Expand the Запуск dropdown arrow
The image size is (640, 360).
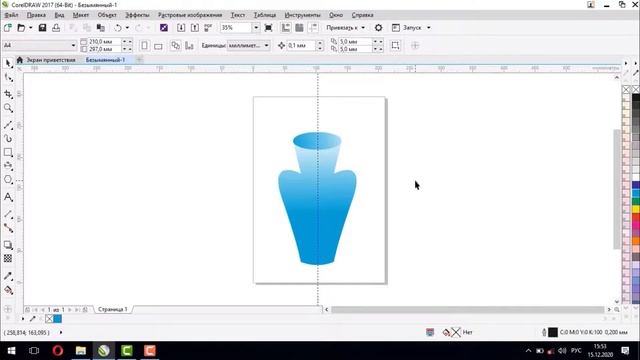(x=429, y=28)
